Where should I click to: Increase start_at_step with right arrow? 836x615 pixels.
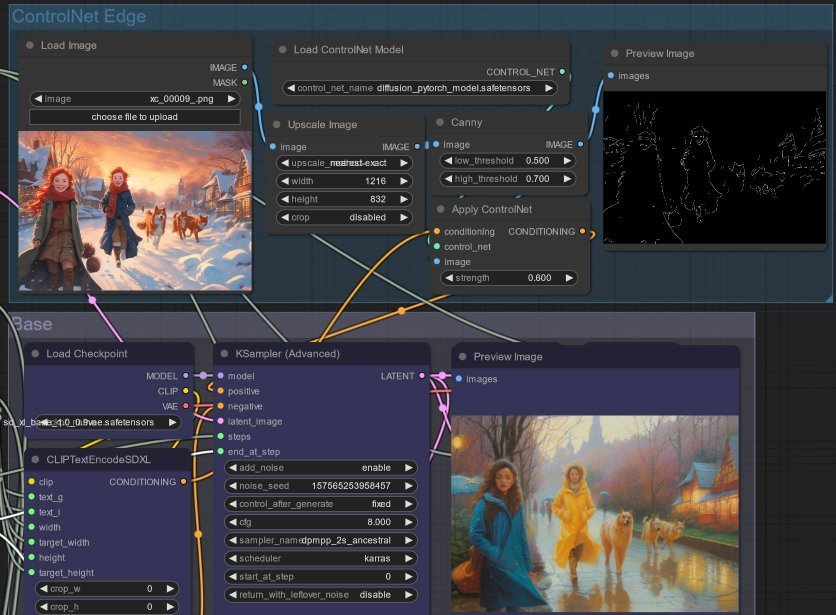[x=409, y=577]
